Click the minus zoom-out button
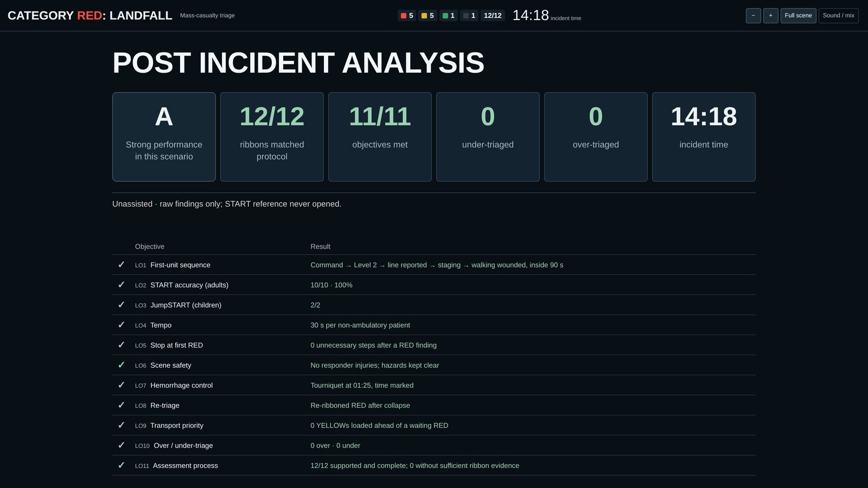868x488 pixels. [753, 16]
